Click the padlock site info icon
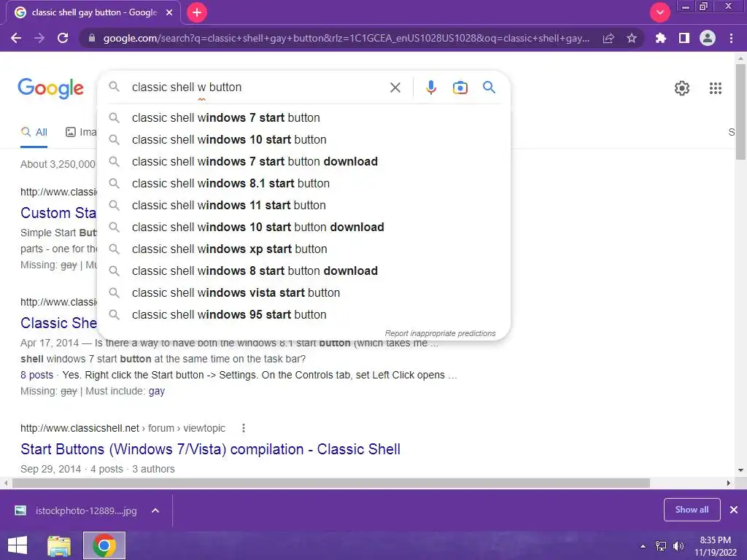Image resolution: width=747 pixels, height=560 pixels. click(92, 38)
